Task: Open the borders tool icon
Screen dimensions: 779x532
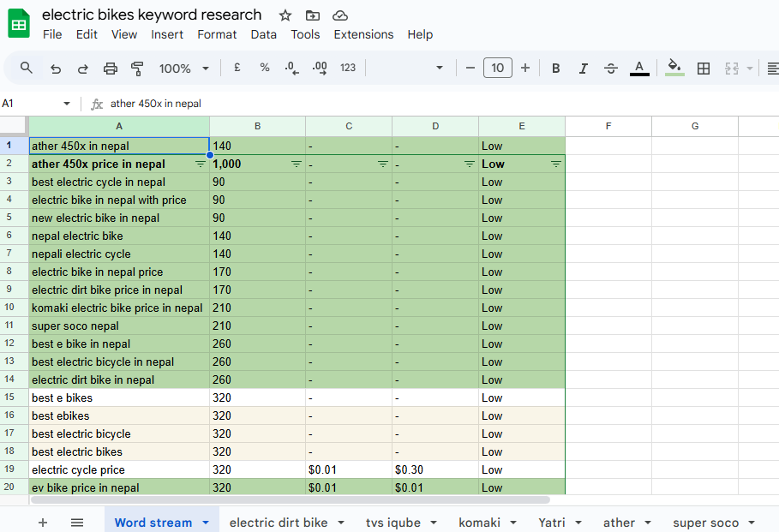Action: tap(704, 69)
